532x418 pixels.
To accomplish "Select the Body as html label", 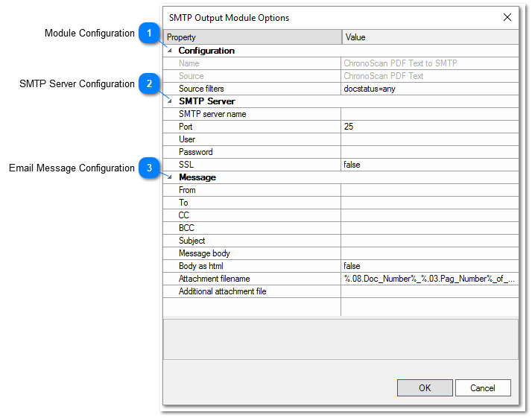I will (201, 266).
